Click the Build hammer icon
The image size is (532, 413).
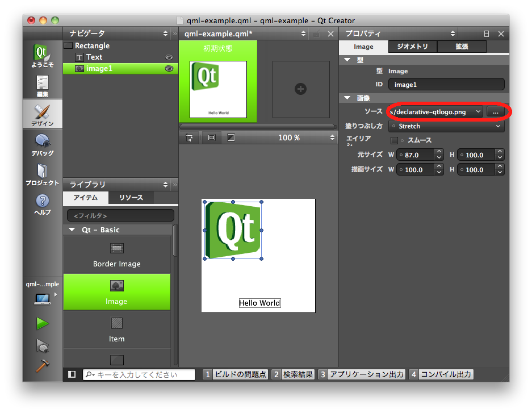coord(42,366)
